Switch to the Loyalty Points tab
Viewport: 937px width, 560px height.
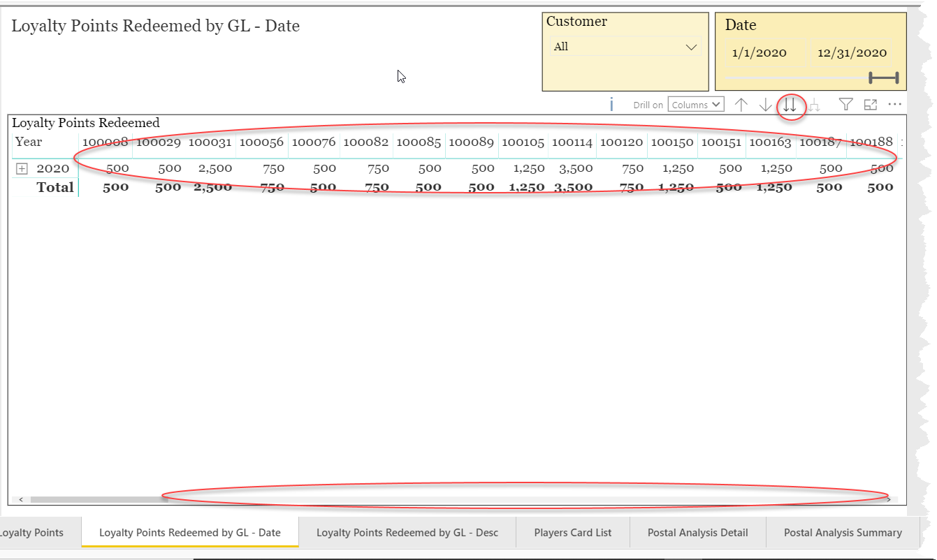tap(31, 532)
